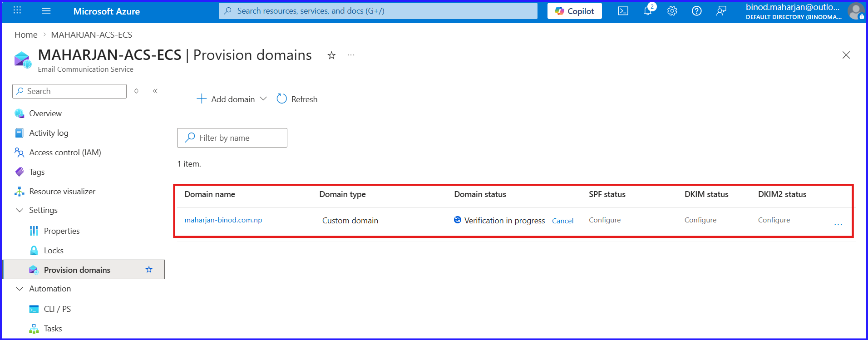The width and height of the screenshot is (868, 340).
Task: Go to Home breadcrumb
Action: pyautogui.click(x=26, y=35)
